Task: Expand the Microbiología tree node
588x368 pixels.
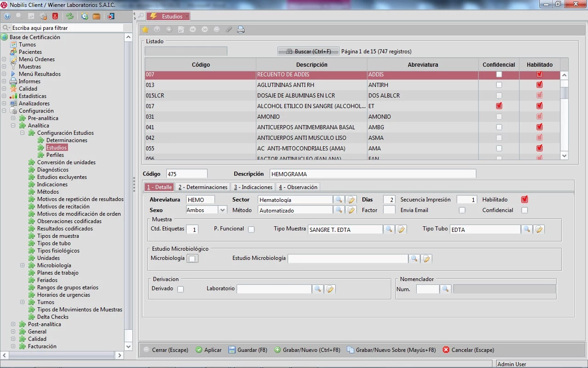Action: coord(23,265)
